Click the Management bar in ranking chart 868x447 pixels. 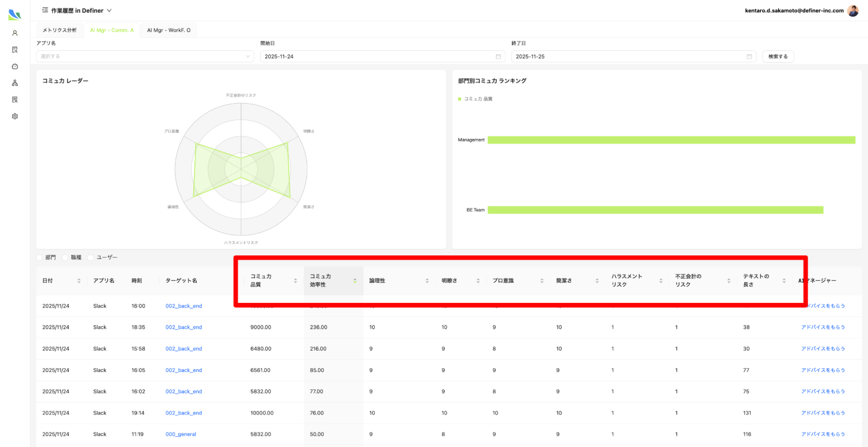click(671, 140)
